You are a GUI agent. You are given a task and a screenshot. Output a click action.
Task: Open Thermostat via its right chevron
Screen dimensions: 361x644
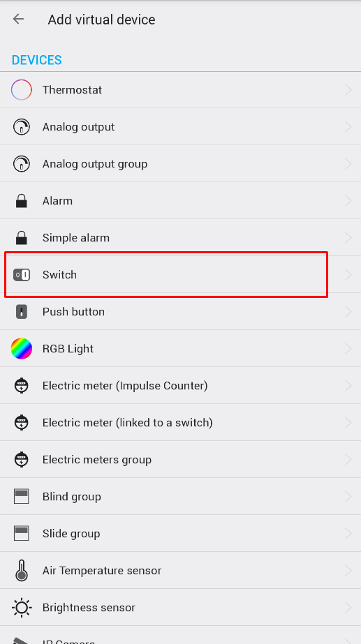pyautogui.click(x=348, y=90)
